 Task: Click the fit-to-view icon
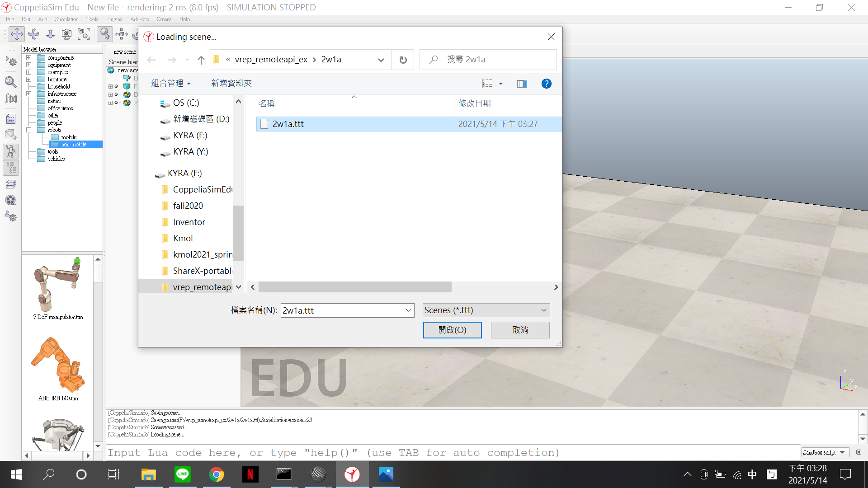[x=84, y=34]
